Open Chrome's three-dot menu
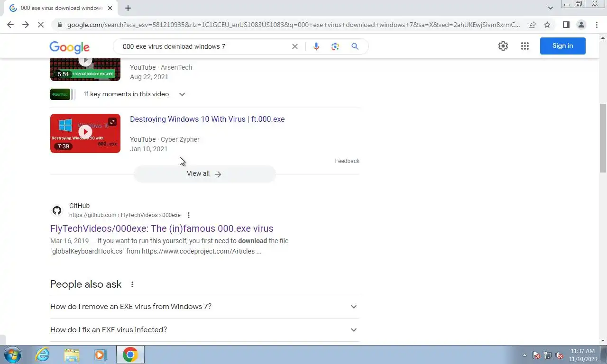The image size is (607, 364). click(597, 25)
